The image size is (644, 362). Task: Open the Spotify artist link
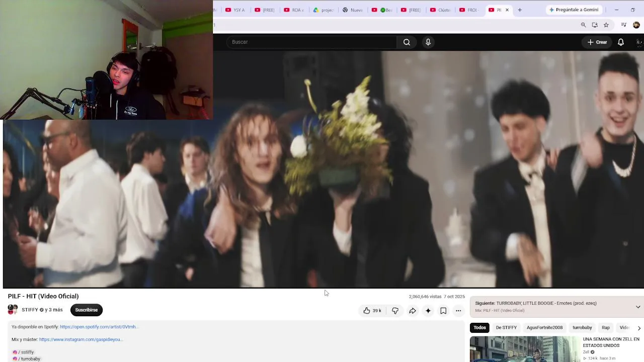point(99,327)
